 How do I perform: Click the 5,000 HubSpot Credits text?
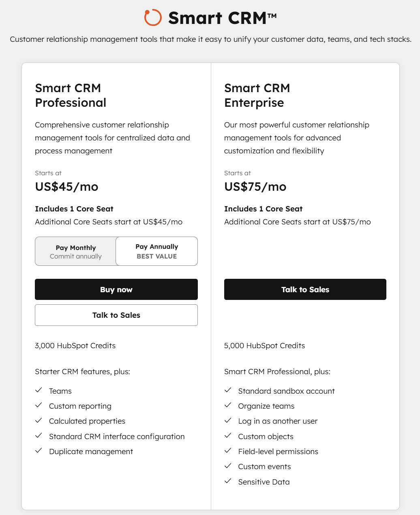tap(265, 346)
